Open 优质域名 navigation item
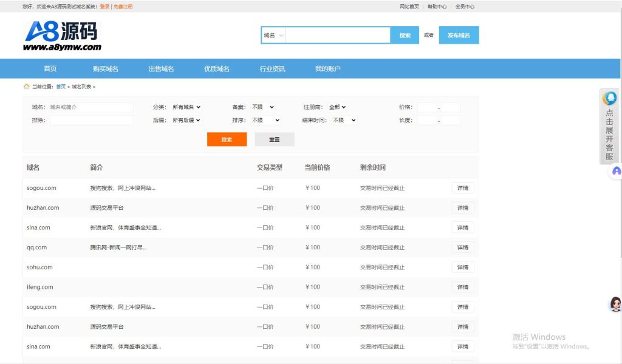The height and width of the screenshot is (364, 622). click(x=217, y=69)
